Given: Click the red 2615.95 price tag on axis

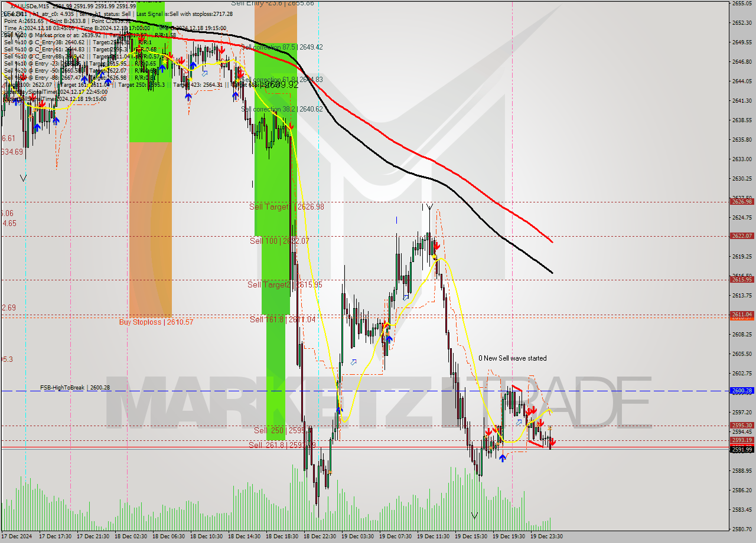Looking at the screenshot, I should tap(742, 280).
